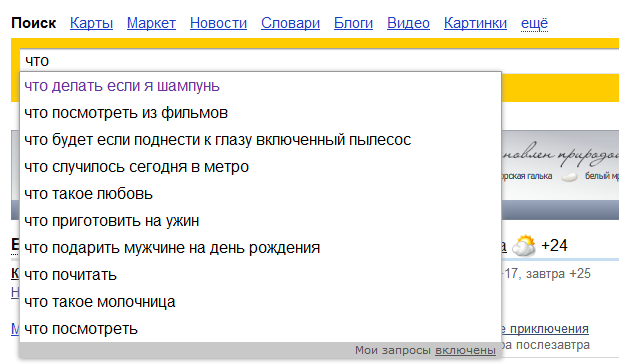The height and width of the screenshot is (364, 619).
Task: Open the Блоги section
Action: pyautogui.click(x=353, y=23)
